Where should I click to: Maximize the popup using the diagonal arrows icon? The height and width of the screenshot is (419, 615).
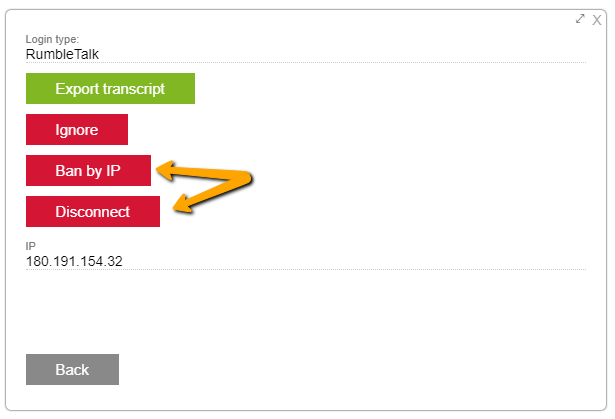click(x=580, y=18)
